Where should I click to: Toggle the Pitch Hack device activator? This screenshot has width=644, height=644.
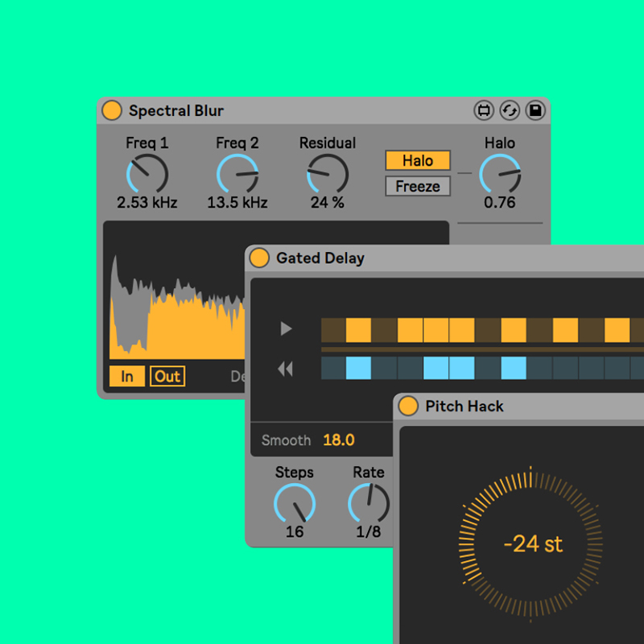(x=408, y=407)
